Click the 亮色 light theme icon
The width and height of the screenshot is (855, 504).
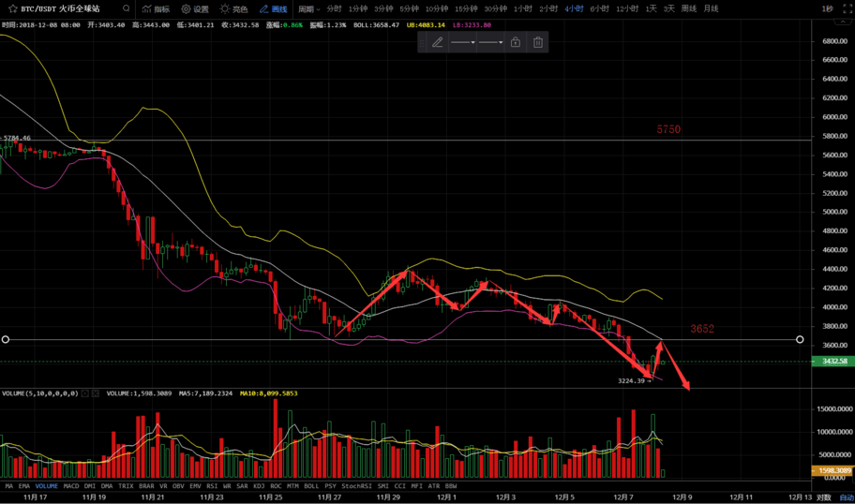pos(234,8)
